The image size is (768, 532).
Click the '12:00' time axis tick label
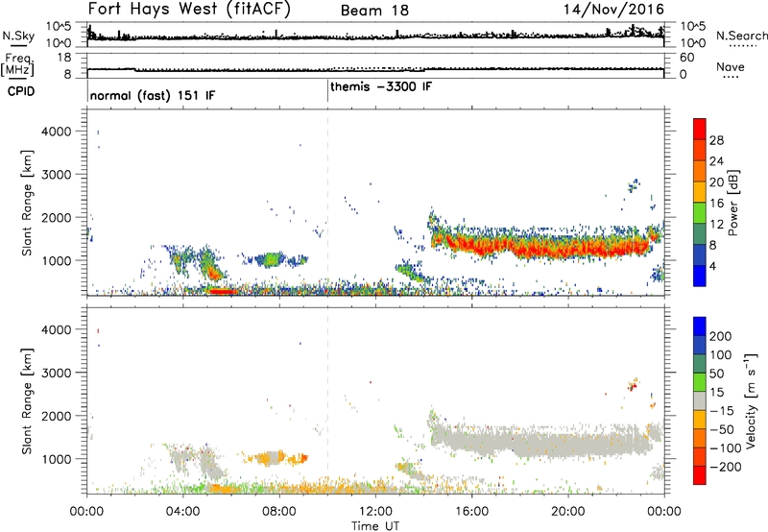pos(375,512)
